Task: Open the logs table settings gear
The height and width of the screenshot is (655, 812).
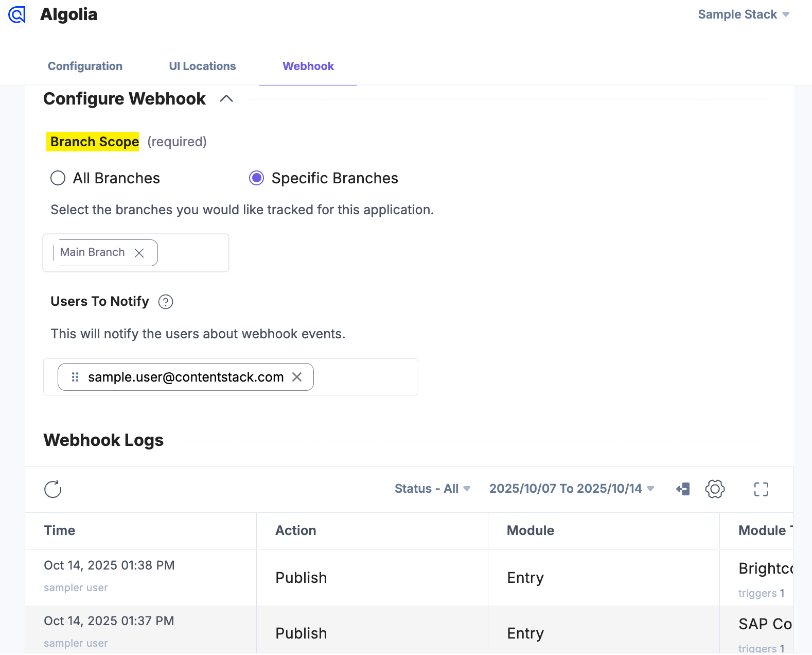Action: click(715, 489)
